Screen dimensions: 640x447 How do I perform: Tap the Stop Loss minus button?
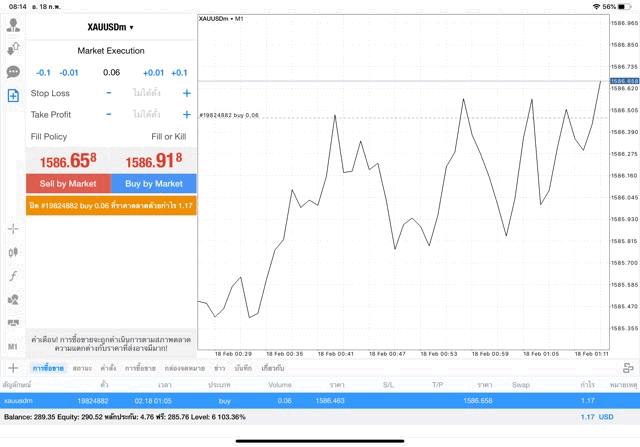tap(109, 93)
